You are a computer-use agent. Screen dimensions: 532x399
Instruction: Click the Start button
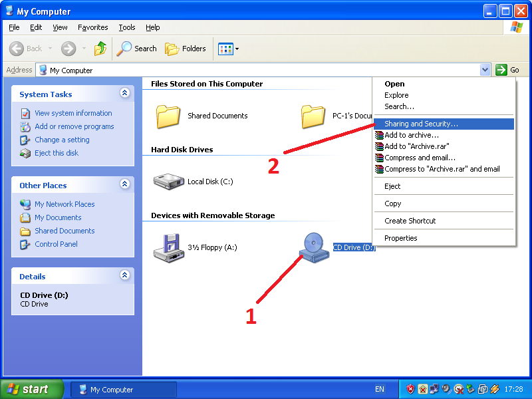(32, 389)
